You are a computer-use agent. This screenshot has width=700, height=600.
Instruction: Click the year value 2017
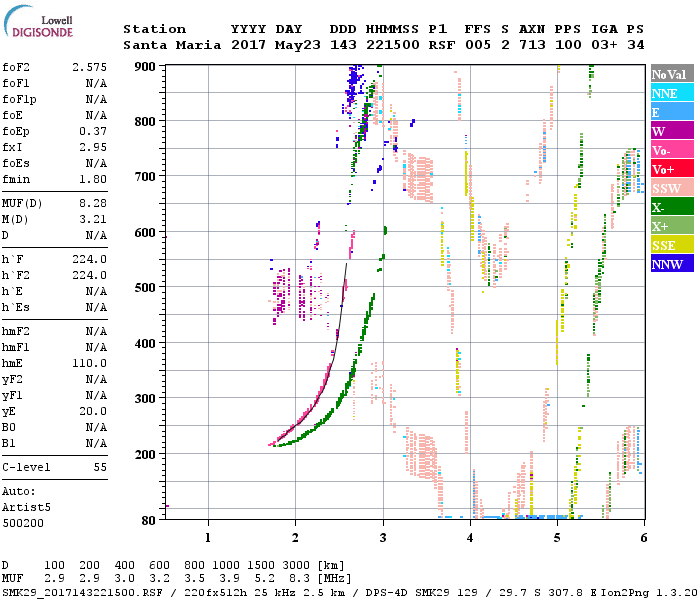(x=248, y=45)
